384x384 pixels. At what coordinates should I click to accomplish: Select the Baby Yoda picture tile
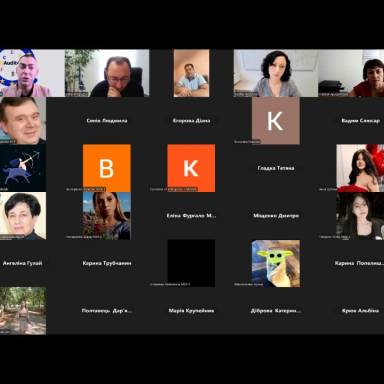276,263
